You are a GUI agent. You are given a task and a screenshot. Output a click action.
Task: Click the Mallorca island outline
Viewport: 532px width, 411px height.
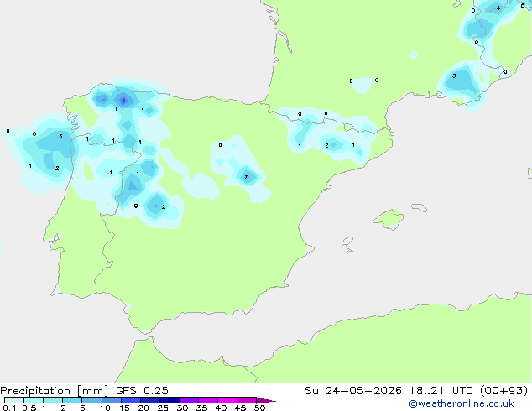389,219
